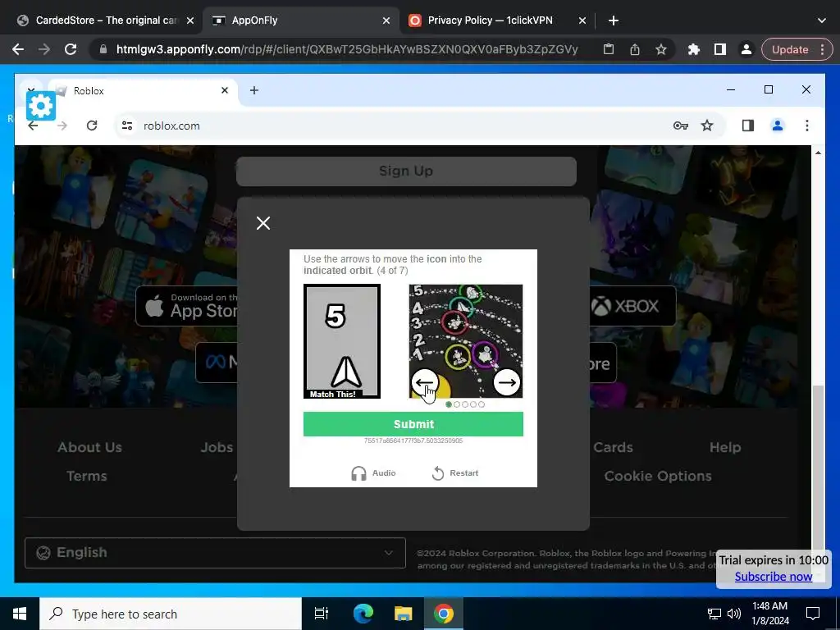Open a new tab in remote Chrome
Screen dimensions: 840x630
click(254, 90)
